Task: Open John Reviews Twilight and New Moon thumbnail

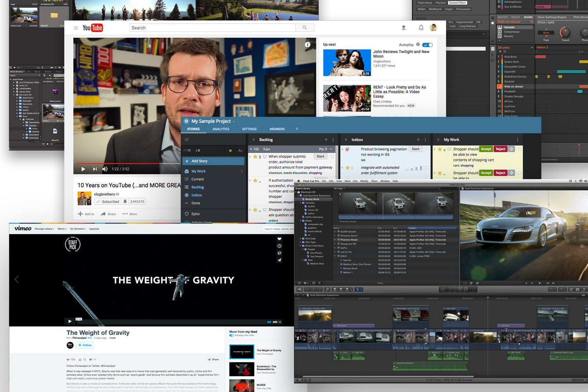Action: (347, 63)
